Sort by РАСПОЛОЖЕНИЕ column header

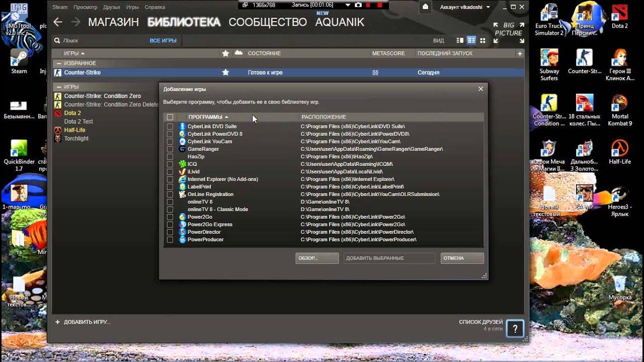click(x=324, y=117)
